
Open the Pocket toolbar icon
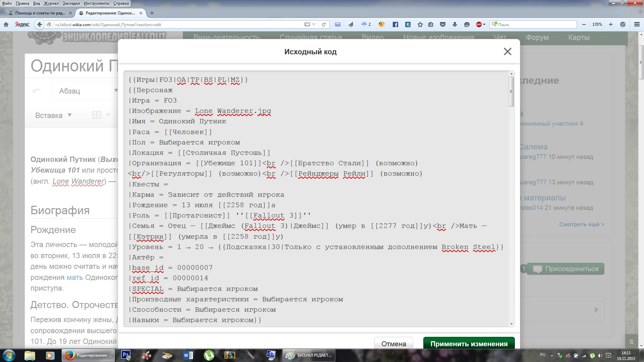(443, 24)
